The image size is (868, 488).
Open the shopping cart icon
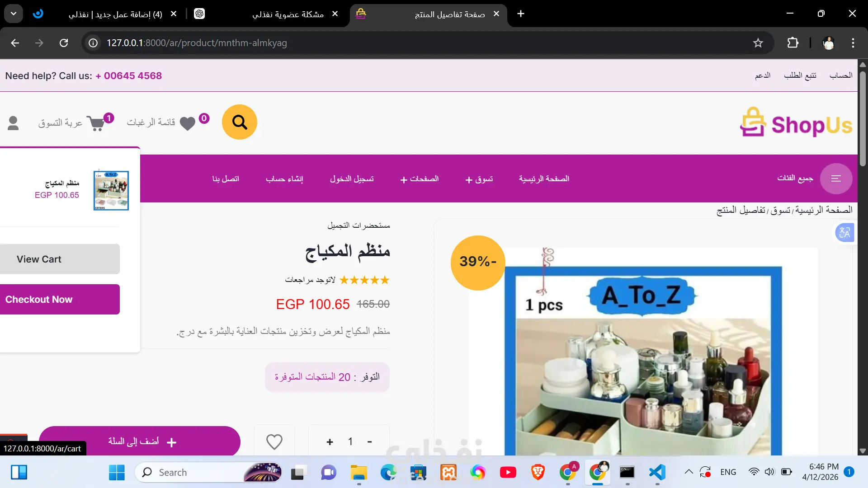coord(96,123)
